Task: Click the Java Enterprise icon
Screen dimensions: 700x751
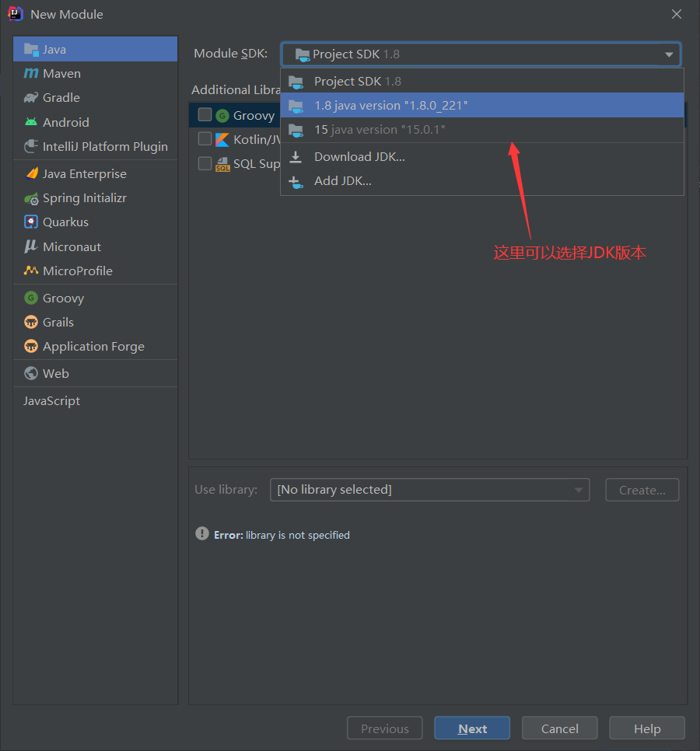Action: pos(32,173)
